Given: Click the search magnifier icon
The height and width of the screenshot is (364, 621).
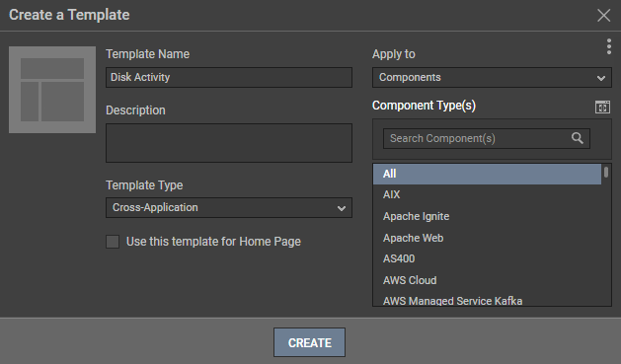Looking at the screenshot, I should click(577, 138).
